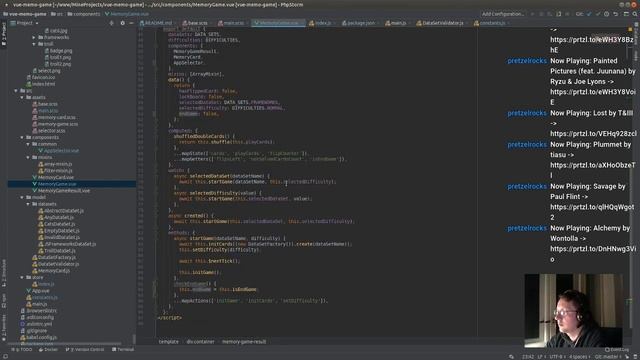Click the Git update project checkmark icon
This screenshot has height=360, width=640.
pos(589,14)
